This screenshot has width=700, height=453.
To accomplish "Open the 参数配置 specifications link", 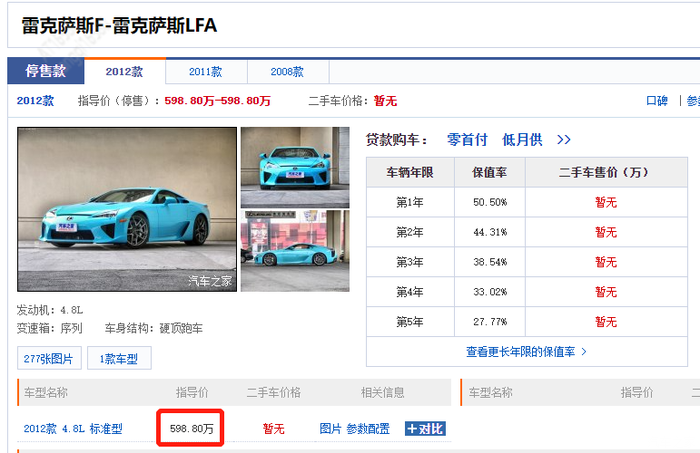I will (368, 428).
